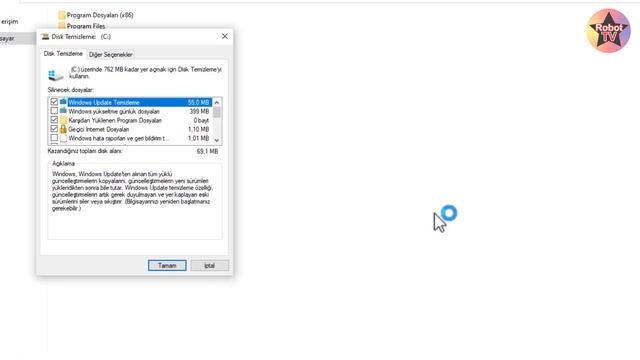Select Windows Update Temizleme row text
The height and width of the screenshot is (360, 640).
pyautogui.click(x=104, y=102)
